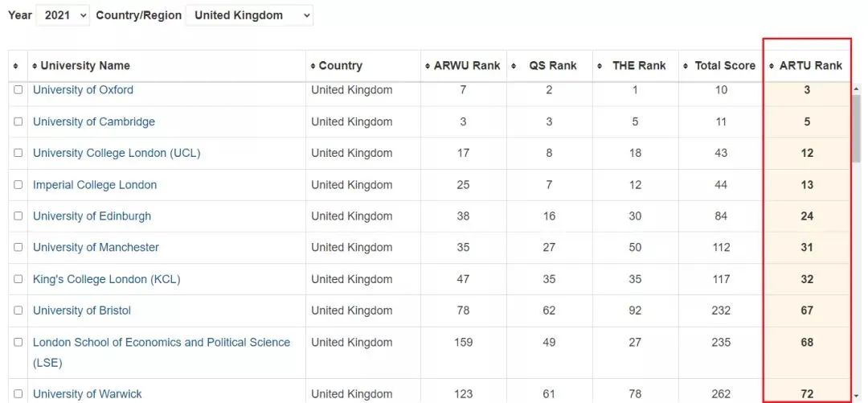This screenshot has width=868, height=403.
Task: Tick the Imperial College London checkbox
Action: click(x=18, y=185)
